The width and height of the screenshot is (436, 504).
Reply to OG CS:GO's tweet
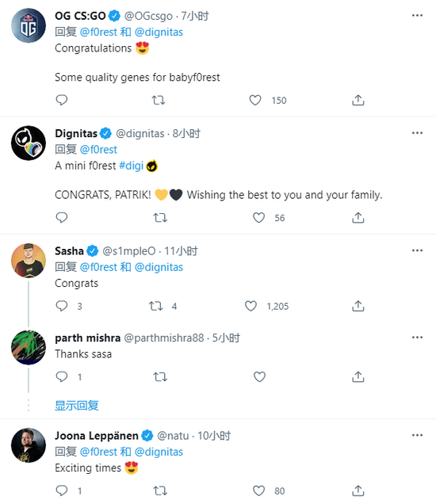click(x=61, y=101)
